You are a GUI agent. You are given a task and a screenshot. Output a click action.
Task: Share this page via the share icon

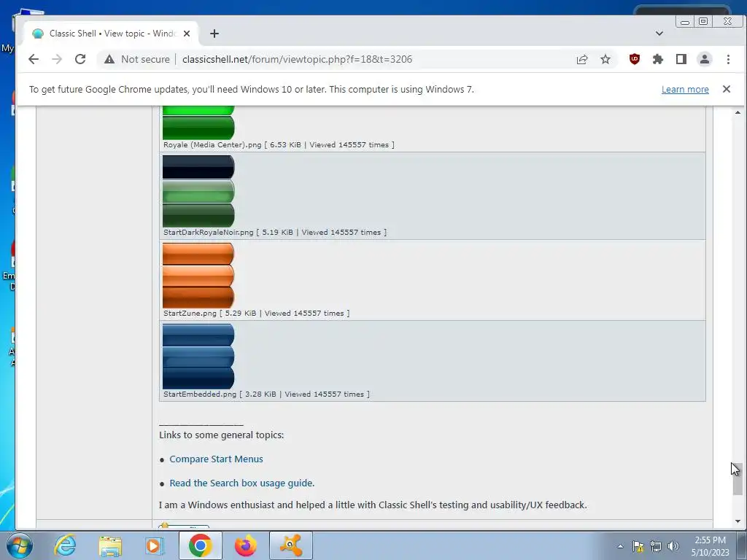click(x=581, y=59)
